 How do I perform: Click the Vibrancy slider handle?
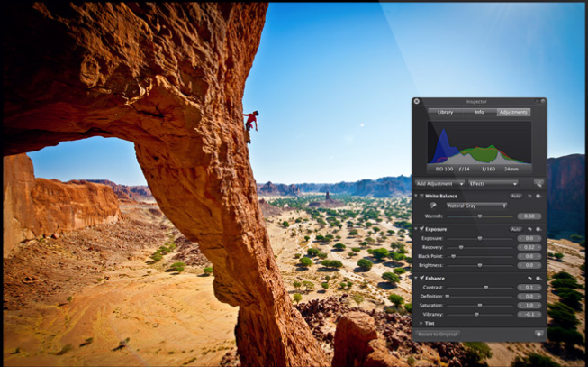tap(477, 314)
